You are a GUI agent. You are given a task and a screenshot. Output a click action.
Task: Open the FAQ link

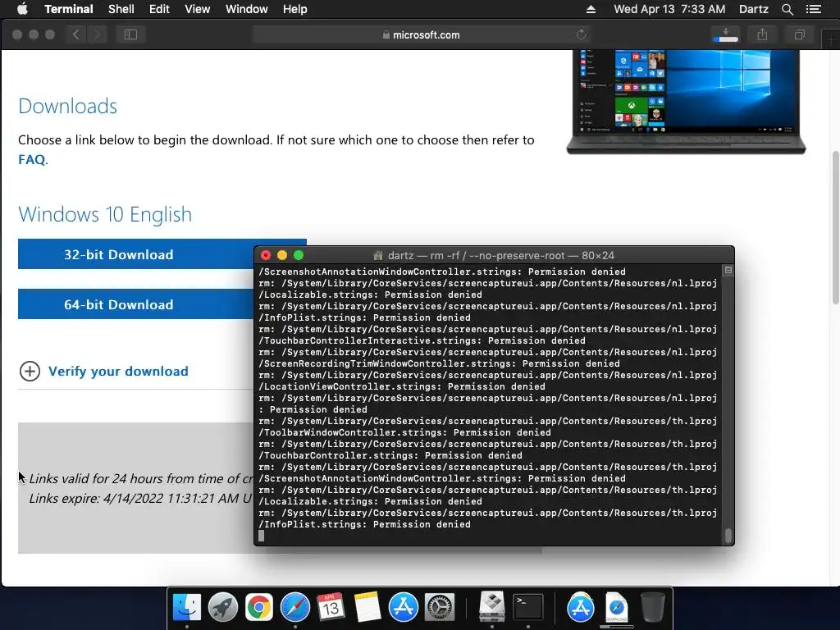(x=32, y=160)
